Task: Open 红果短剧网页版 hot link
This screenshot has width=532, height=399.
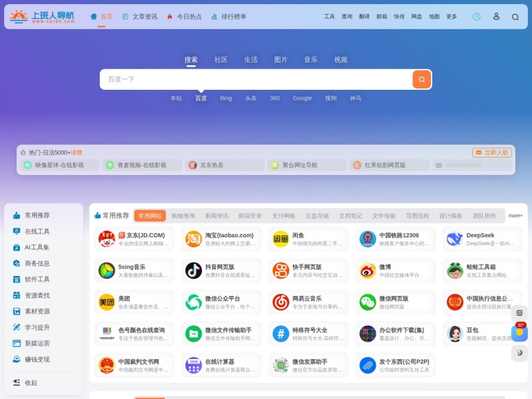Action: click(390, 165)
